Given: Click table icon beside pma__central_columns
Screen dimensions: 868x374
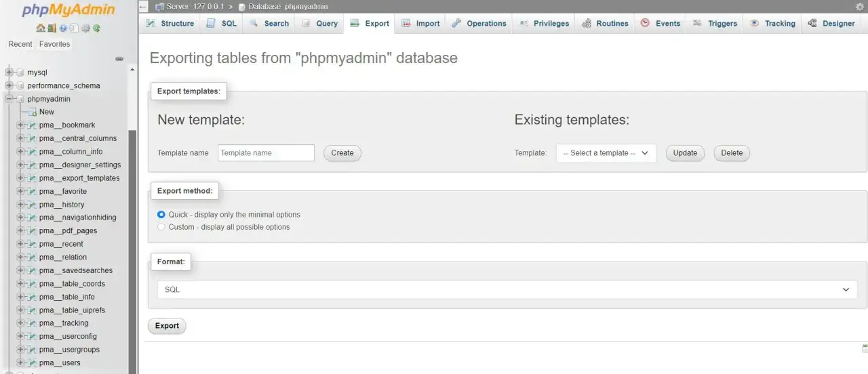Looking at the screenshot, I should pyautogui.click(x=32, y=138).
